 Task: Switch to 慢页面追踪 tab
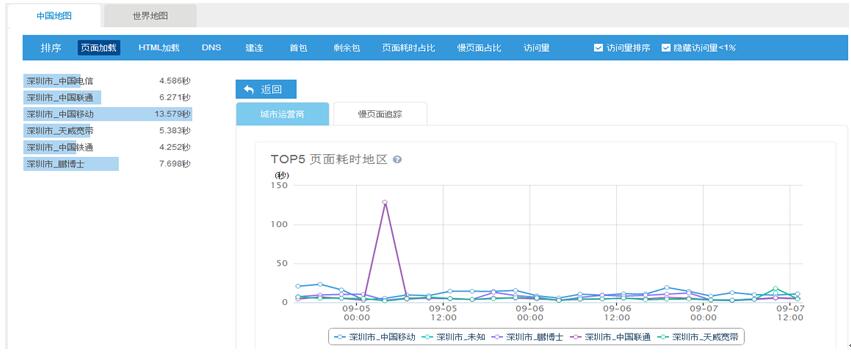(x=380, y=114)
